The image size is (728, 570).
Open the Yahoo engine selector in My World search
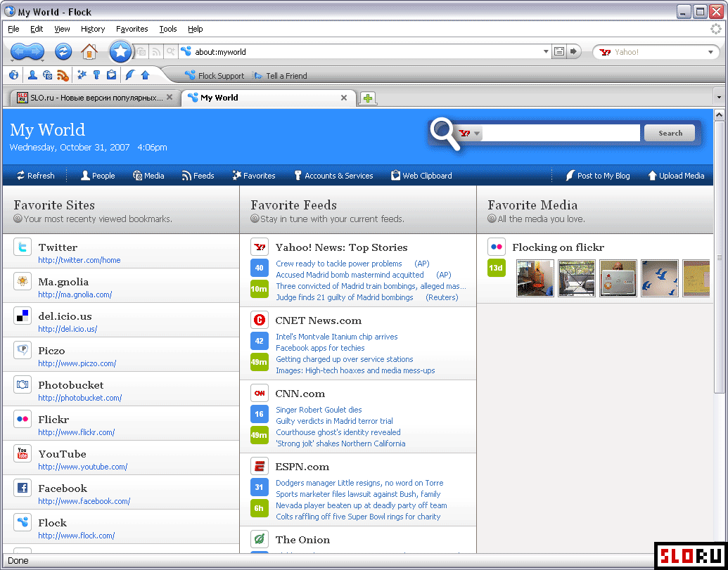coord(471,134)
